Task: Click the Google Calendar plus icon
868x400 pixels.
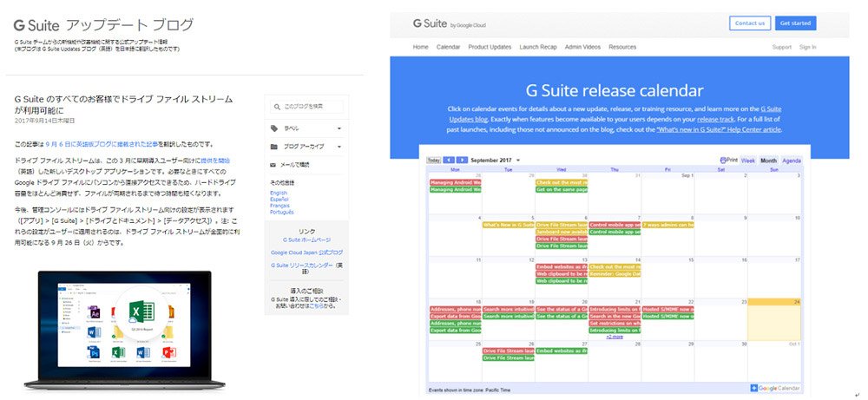Action: tap(754, 389)
